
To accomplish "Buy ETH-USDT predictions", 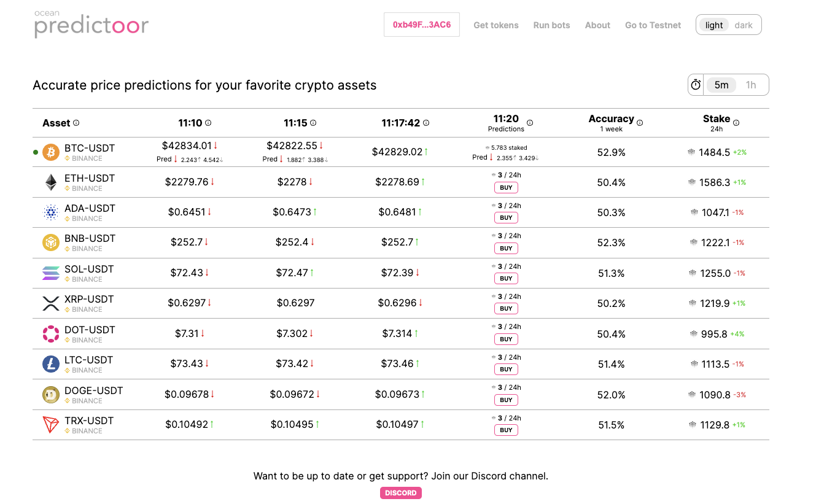I will [x=506, y=187].
